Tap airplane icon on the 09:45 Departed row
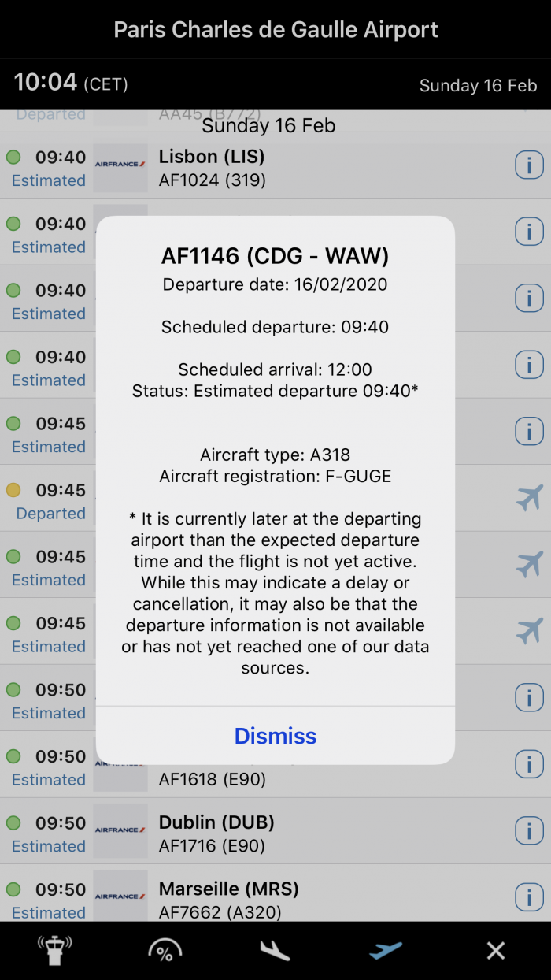This screenshot has height=980, width=551. coord(529,498)
